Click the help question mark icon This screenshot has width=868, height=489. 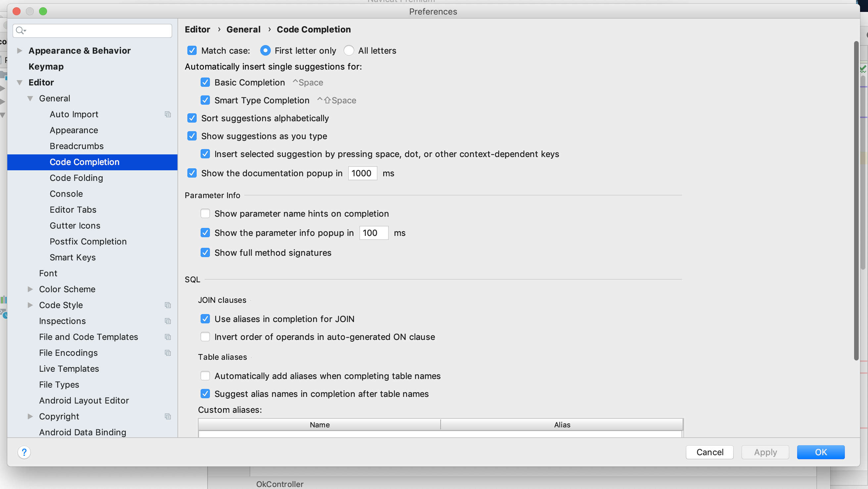tap(24, 452)
